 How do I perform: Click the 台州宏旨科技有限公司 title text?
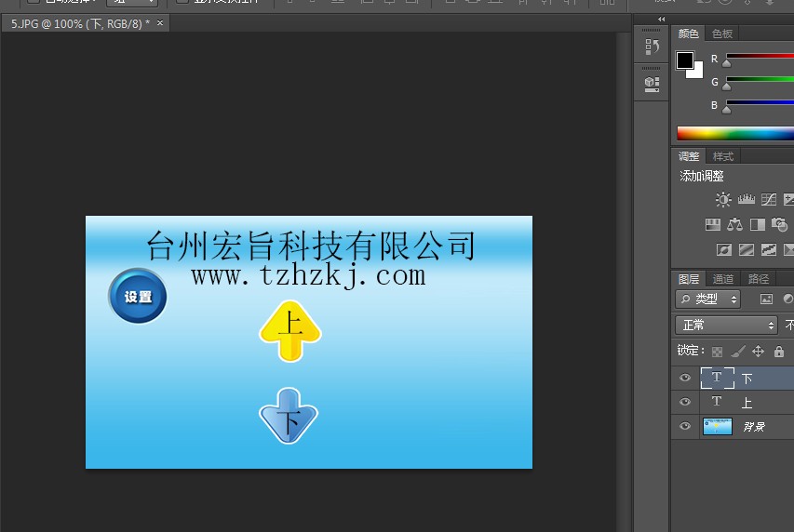(311, 246)
